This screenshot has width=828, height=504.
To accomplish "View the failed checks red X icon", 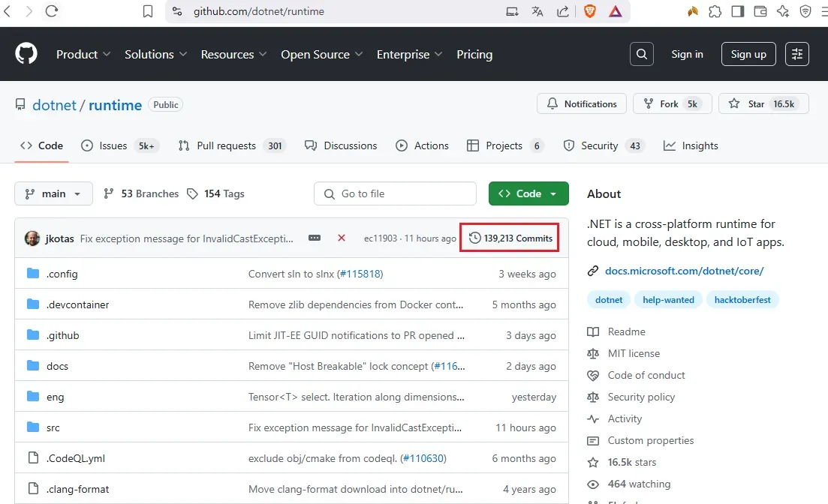I will (342, 238).
